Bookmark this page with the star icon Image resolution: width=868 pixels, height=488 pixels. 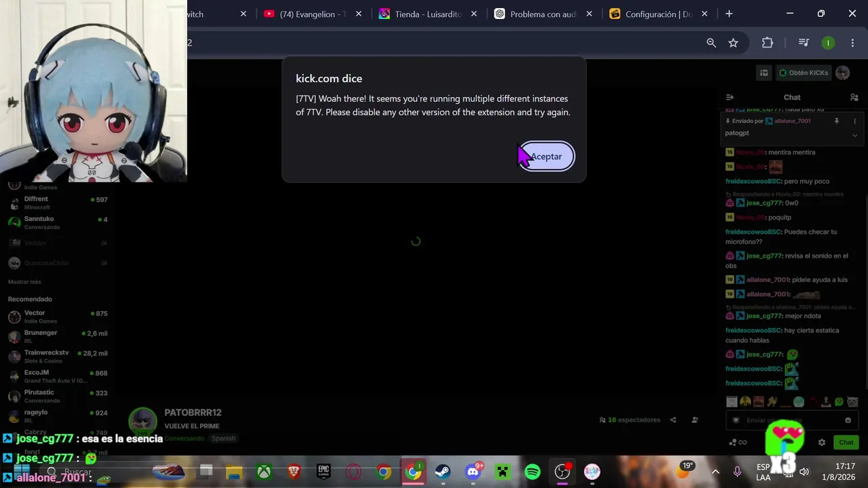(733, 43)
